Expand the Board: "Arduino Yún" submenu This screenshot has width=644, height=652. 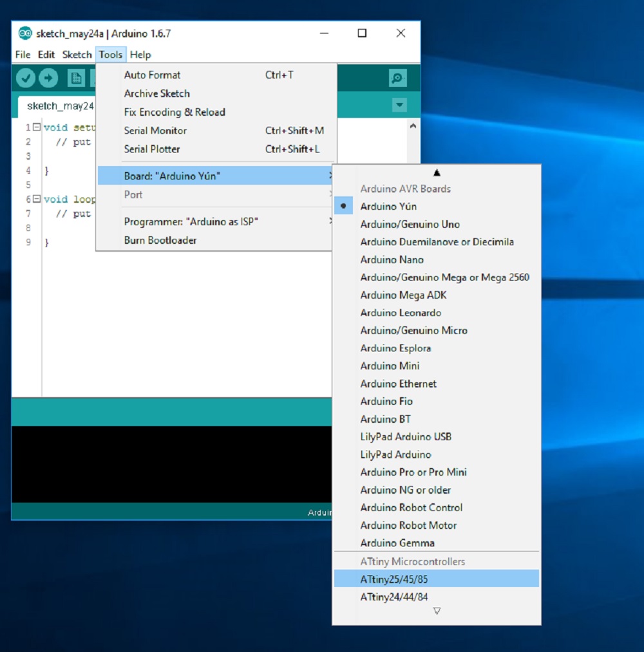coord(215,176)
